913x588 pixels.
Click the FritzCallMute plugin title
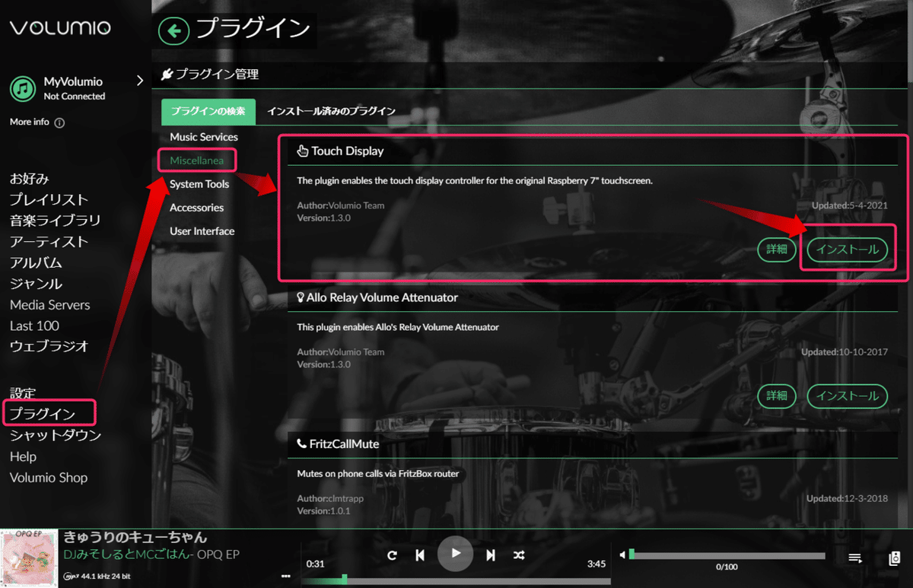pos(344,443)
